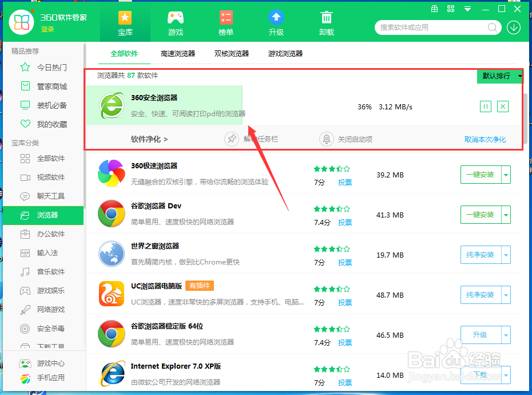Click the 解锁任务栏 pin icon
The height and width of the screenshot is (395, 532).
click(232, 139)
